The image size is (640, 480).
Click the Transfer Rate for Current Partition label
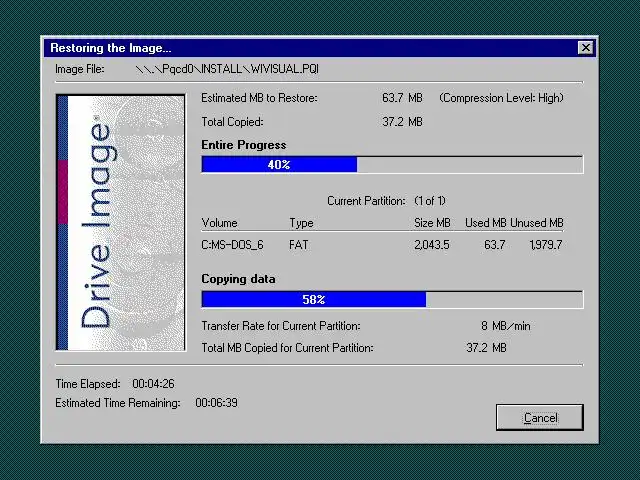point(281,326)
